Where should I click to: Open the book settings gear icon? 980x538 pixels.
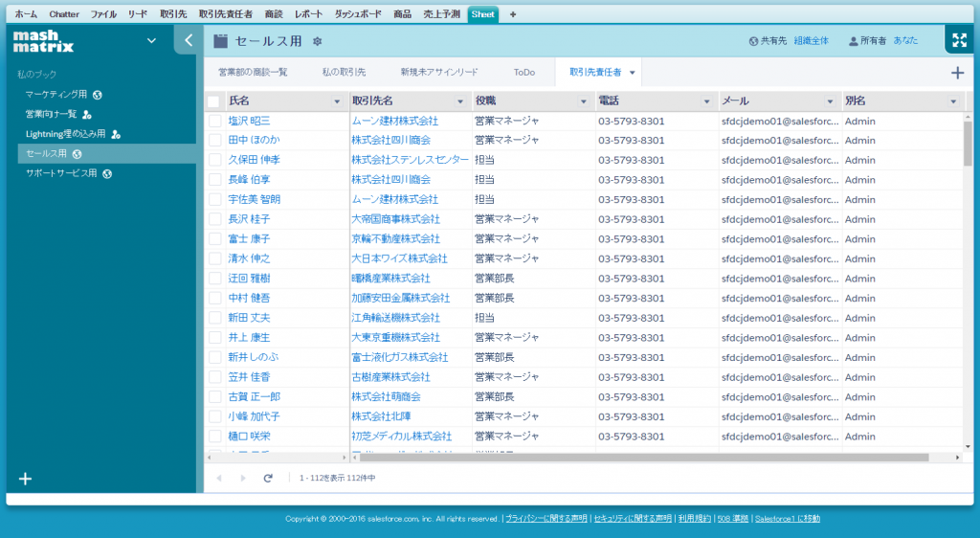click(318, 41)
